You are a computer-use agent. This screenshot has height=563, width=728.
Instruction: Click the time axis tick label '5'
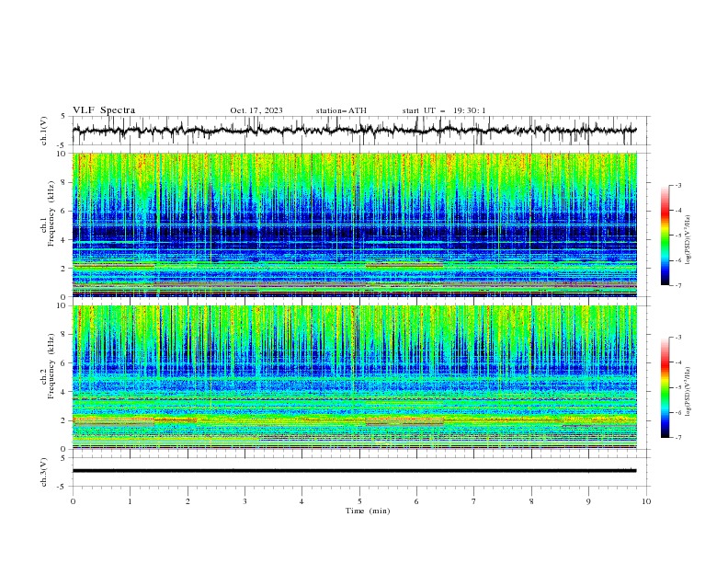tap(359, 501)
